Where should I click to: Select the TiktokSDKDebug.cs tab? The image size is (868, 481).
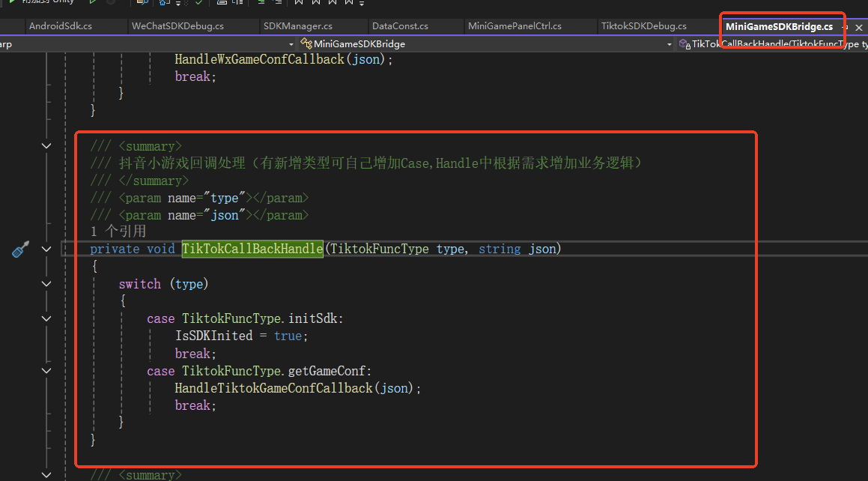[x=643, y=26]
